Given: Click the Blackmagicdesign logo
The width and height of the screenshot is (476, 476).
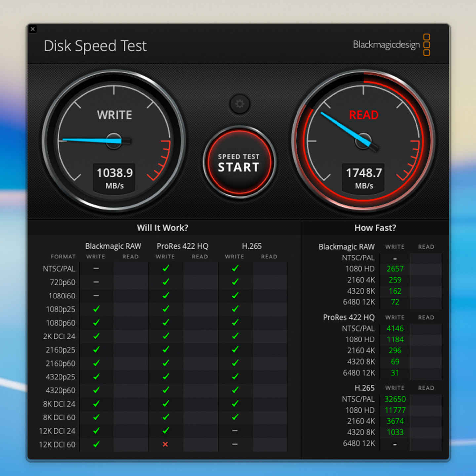Looking at the screenshot, I should [391, 45].
